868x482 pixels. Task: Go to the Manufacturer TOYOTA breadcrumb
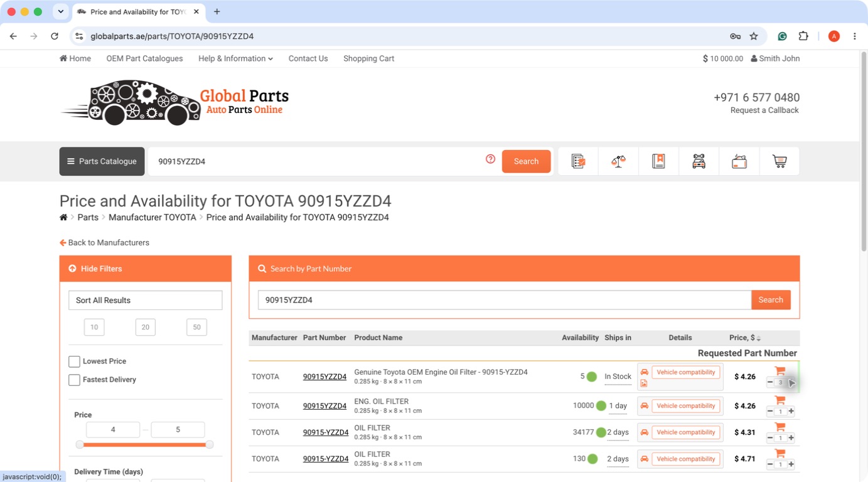(153, 217)
